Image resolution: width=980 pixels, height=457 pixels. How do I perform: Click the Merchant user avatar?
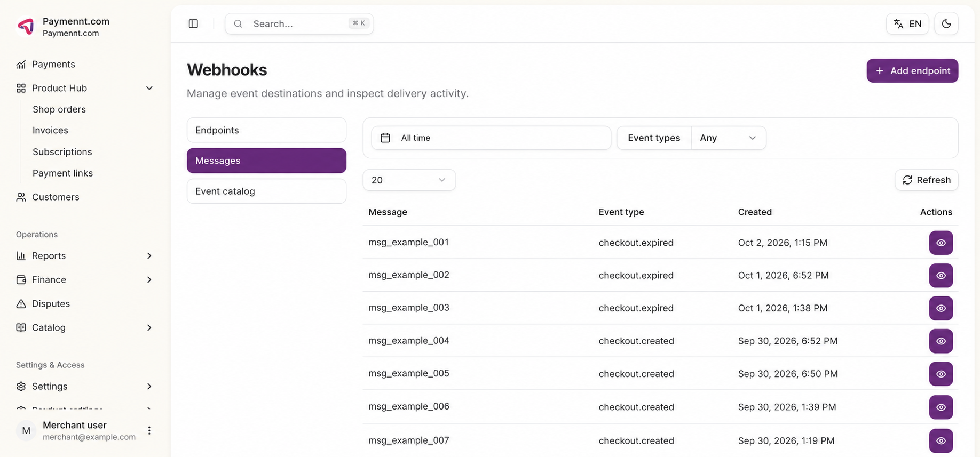[x=26, y=431]
